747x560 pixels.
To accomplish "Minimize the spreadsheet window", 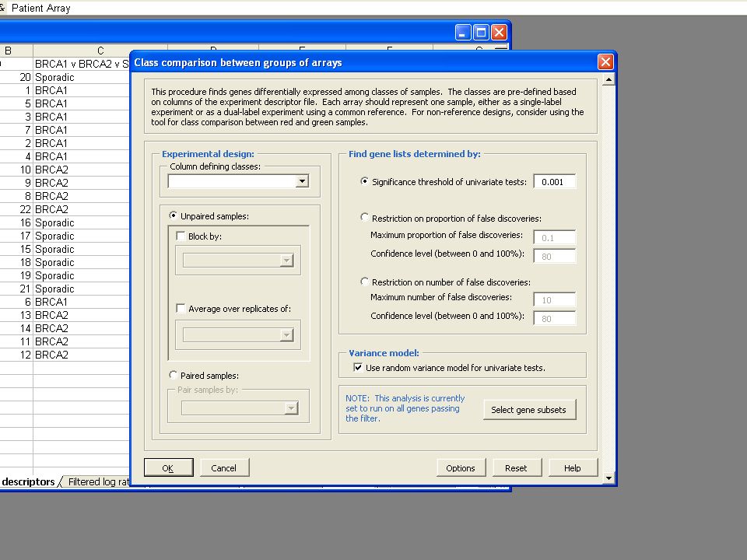I will pyautogui.click(x=462, y=33).
